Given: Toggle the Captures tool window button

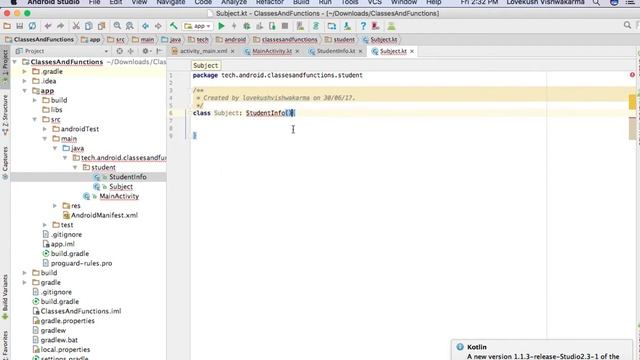Looking at the screenshot, I should coord(5,163).
